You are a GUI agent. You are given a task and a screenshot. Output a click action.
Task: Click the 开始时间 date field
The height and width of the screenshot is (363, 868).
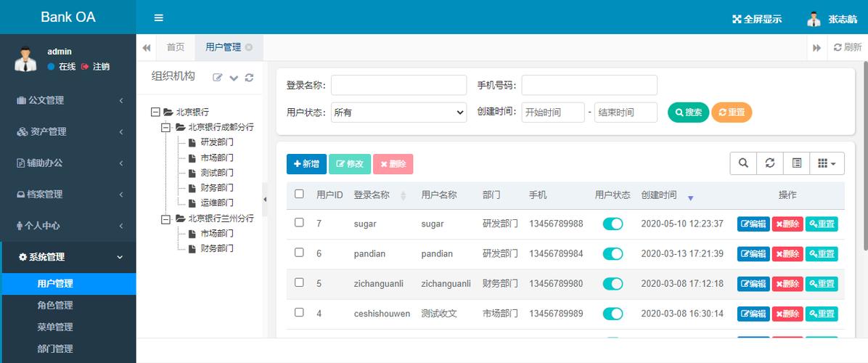[x=553, y=113]
